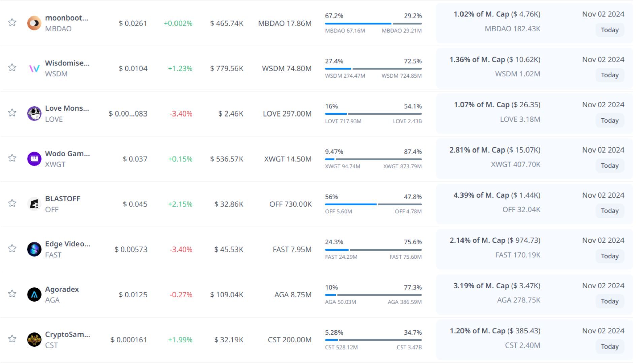Click the Agoradex AGA token logo

tap(34, 295)
